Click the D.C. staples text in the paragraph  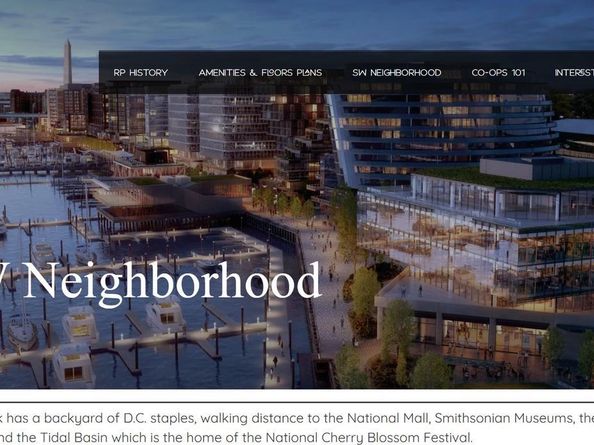(159, 418)
